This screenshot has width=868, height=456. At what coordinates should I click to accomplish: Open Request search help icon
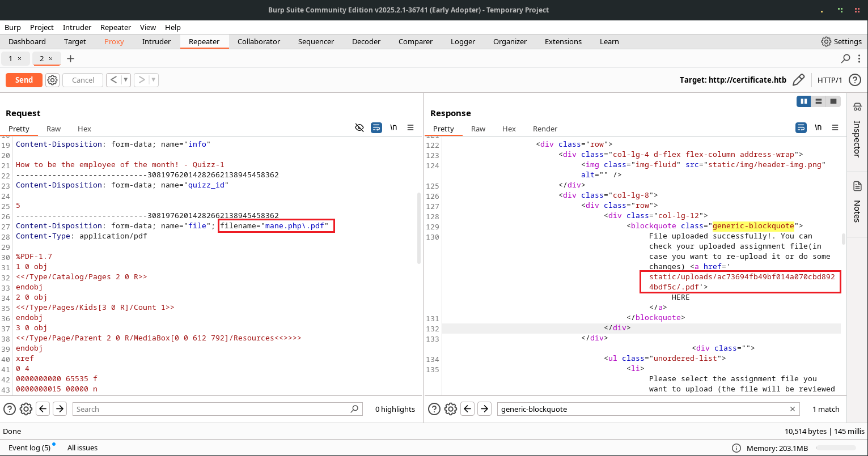[x=10, y=409]
